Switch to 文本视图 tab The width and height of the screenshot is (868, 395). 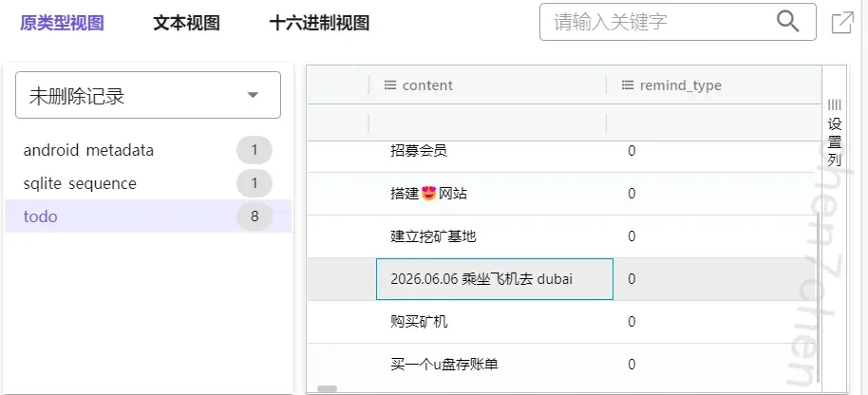pos(186,23)
